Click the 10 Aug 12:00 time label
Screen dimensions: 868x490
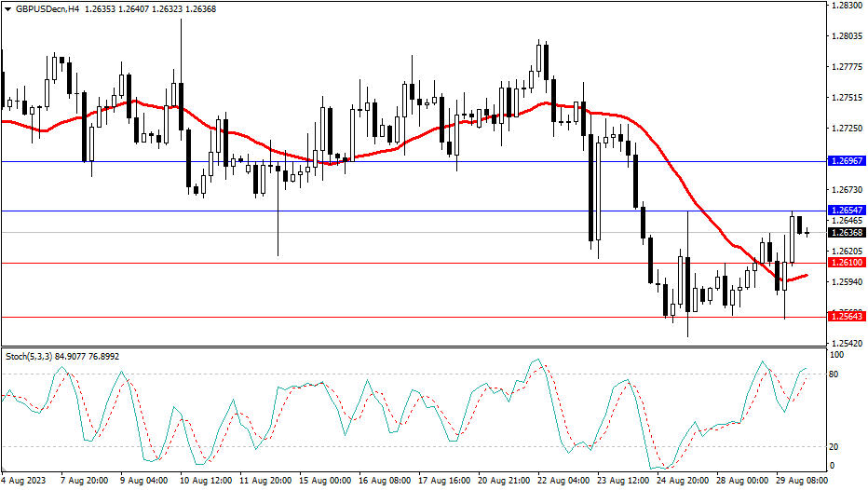205,481
